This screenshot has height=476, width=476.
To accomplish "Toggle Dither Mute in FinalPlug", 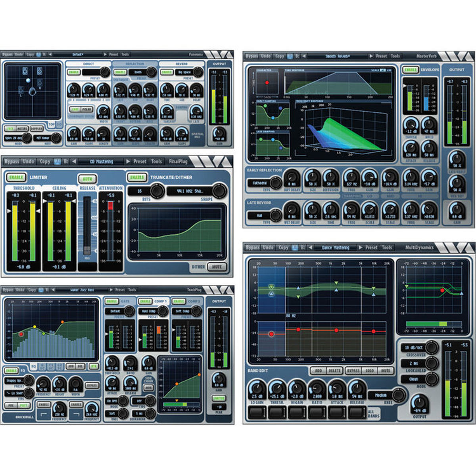I will point(217,267).
